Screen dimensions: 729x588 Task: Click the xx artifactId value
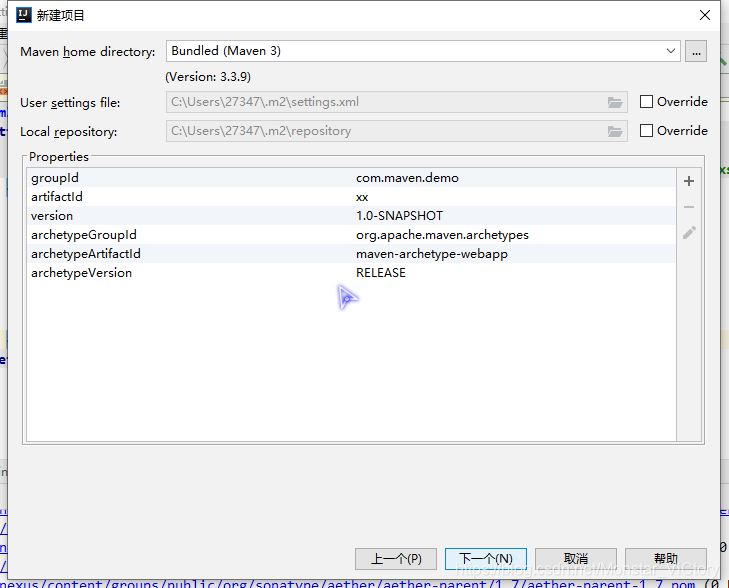[362, 197]
